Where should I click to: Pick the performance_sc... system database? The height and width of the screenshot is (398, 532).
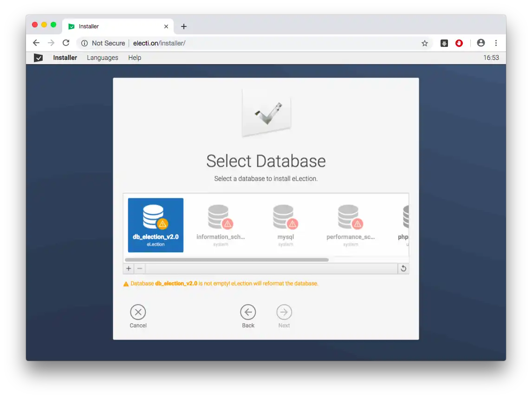click(350, 225)
